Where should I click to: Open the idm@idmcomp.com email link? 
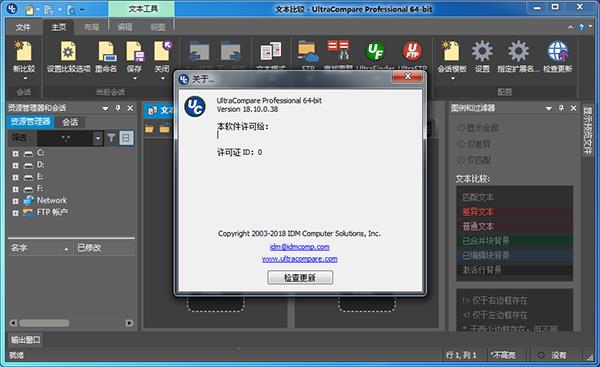pos(300,247)
